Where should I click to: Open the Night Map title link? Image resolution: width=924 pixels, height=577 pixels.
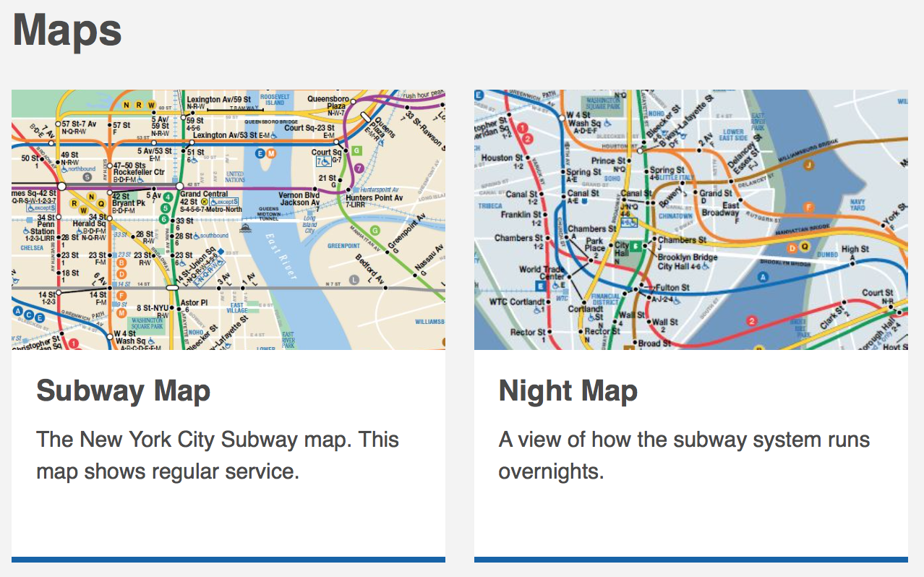pos(568,391)
